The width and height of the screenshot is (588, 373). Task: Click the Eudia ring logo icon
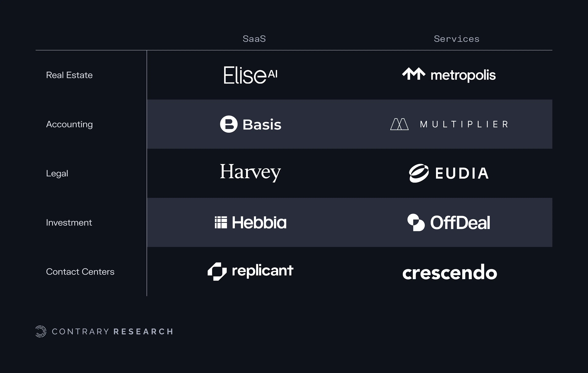(x=418, y=173)
